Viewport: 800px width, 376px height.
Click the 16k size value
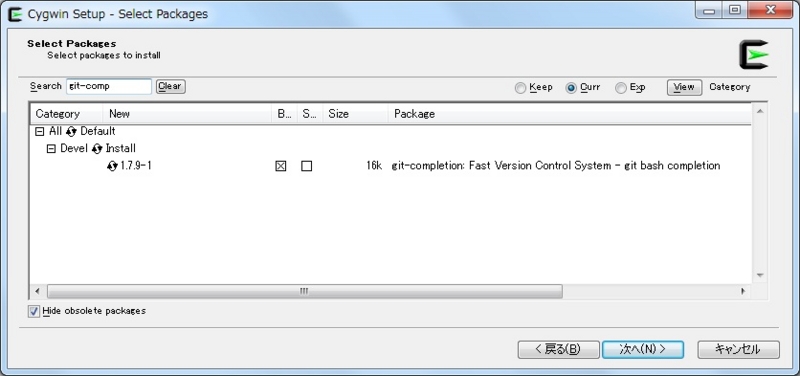[374, 166]
